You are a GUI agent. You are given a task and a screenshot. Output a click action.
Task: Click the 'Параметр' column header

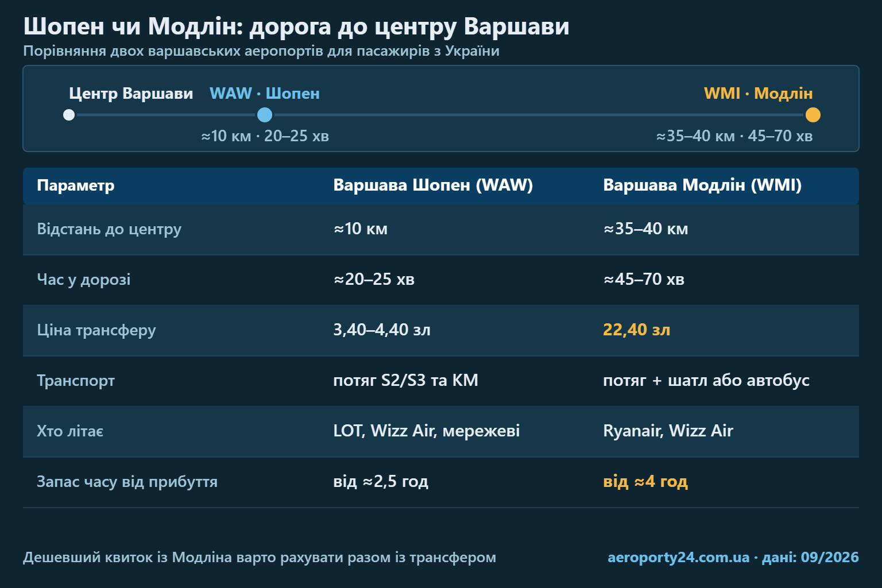tap(76, 185)
